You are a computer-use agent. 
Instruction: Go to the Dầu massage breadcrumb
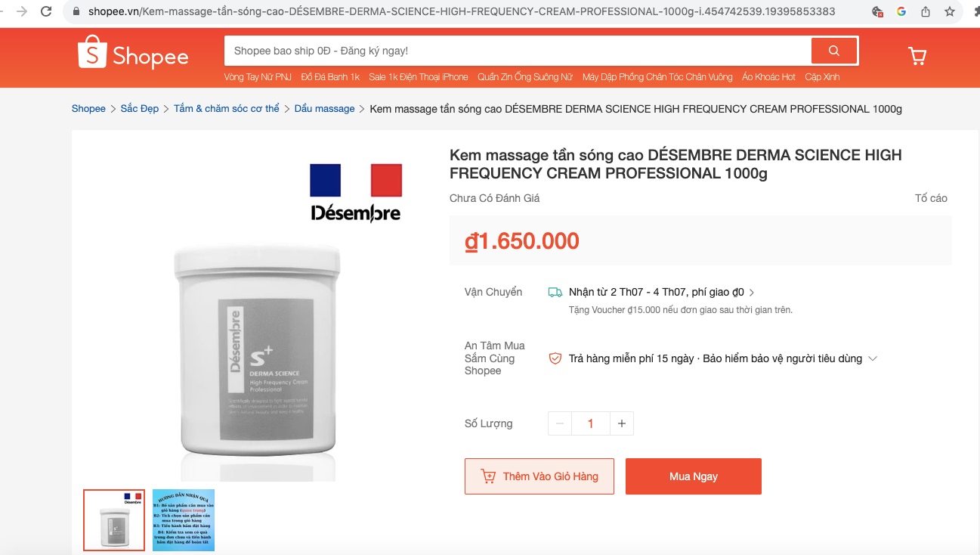coord(325,109)
